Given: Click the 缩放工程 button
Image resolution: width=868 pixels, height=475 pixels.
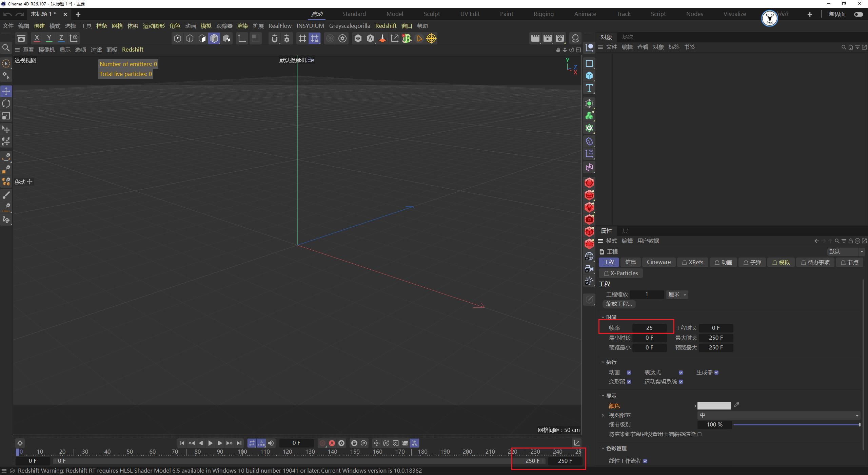Looking at the screenshot, I should point(618,304).
